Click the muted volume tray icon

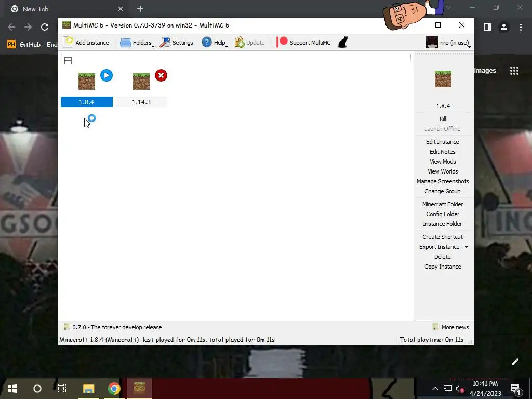(x=460, y=389)
